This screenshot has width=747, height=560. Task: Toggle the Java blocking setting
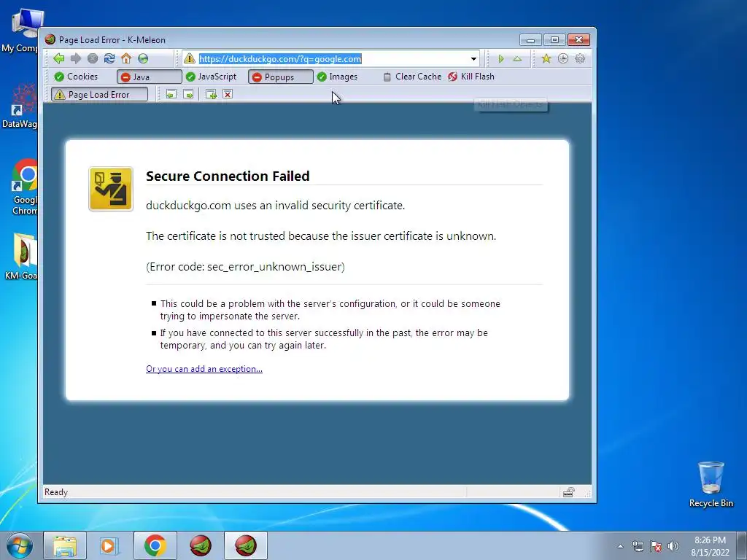point(149,77)
